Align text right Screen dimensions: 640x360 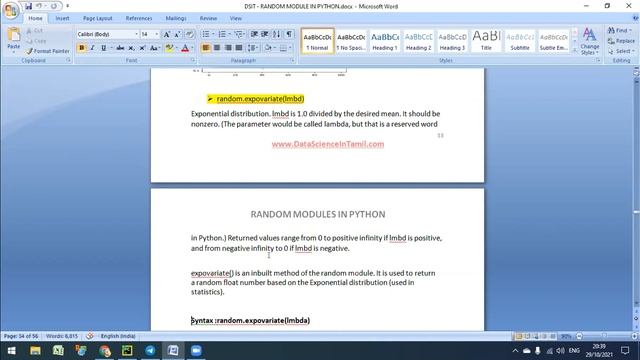pyautogui.click(x=228, y=48)
